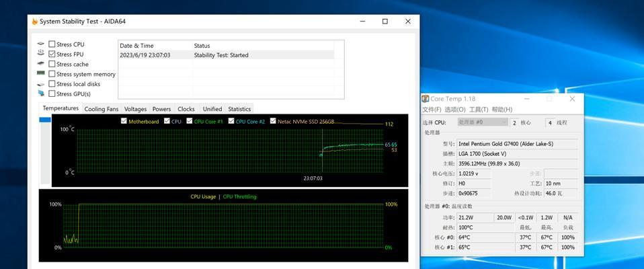Image resolution: width=644 pixels, height=269 pixels.
Task: Click the blue temperature graph scale indicator
Action: coord(45,120)
